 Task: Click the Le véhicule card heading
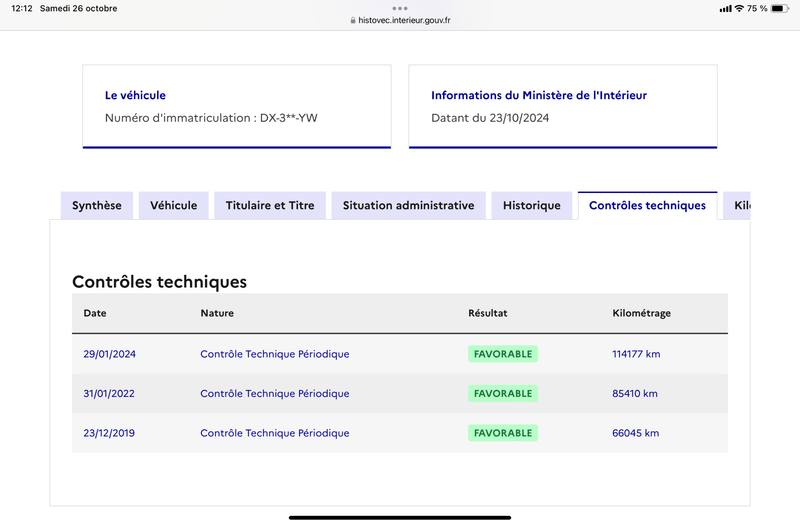[135, 96]
